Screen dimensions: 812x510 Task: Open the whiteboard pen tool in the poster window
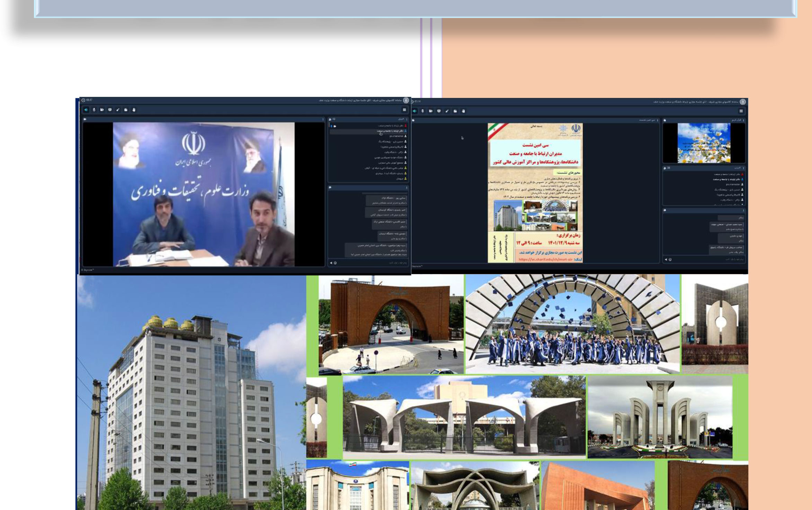[447, 111]
